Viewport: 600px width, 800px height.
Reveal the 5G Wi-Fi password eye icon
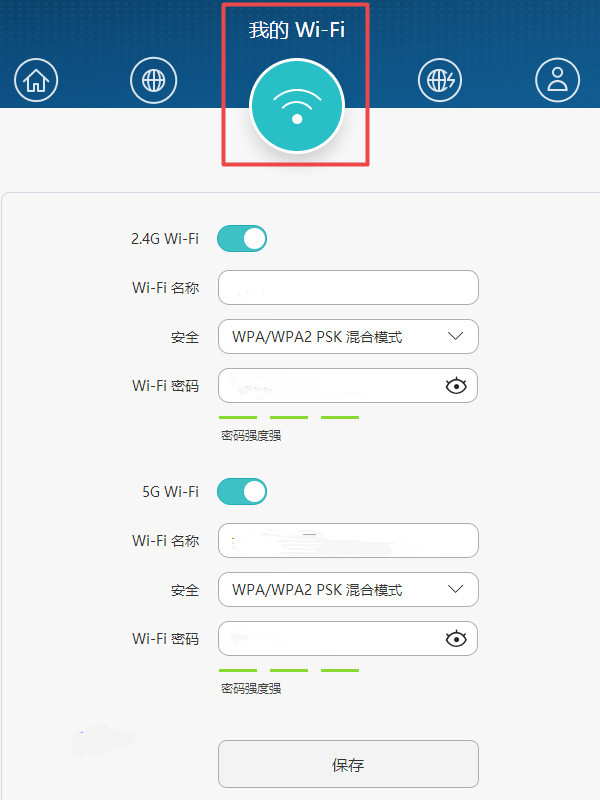[x=456, y=638]
